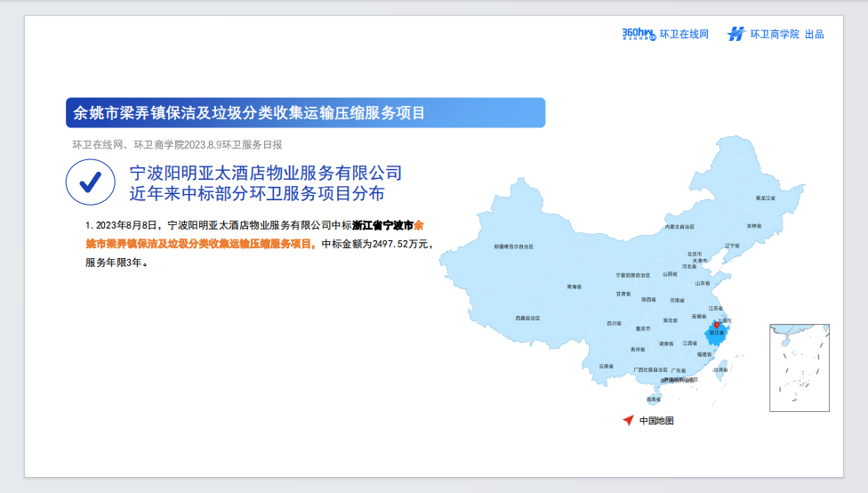Click the 出品 text in the header
Viewport: 868px width, 493px height.
click(x=815, y=35)
